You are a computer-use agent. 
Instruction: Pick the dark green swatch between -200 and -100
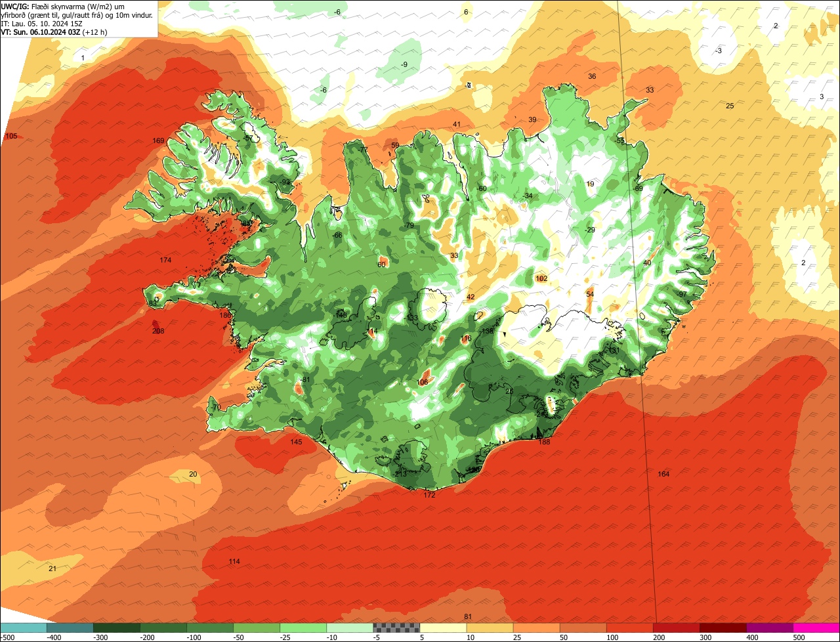tap(163, 628)
